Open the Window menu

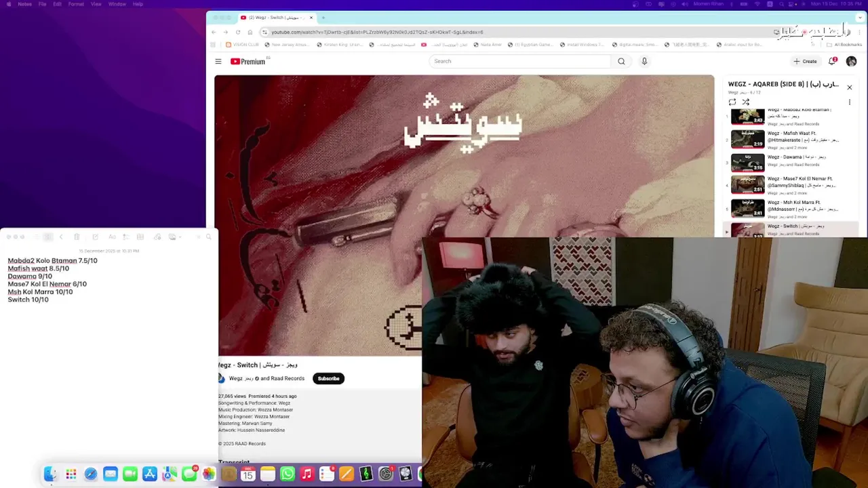(x=117, y=4)
